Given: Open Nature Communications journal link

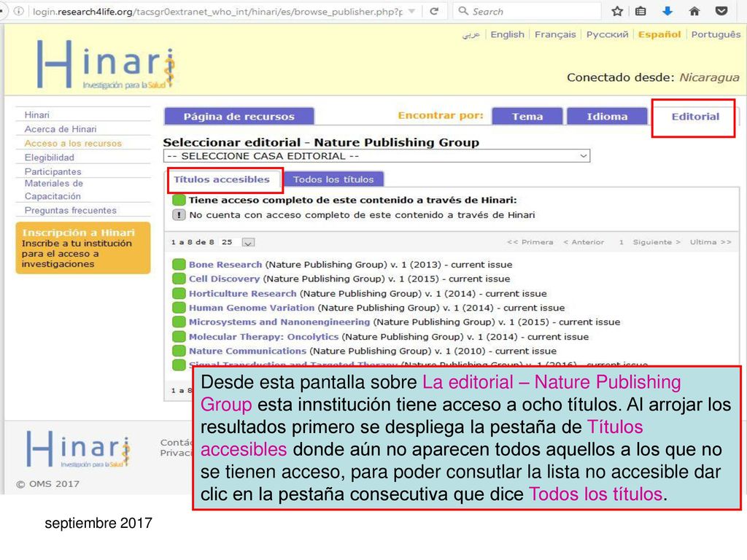Looking at the screenshot, I should [247, 351].
